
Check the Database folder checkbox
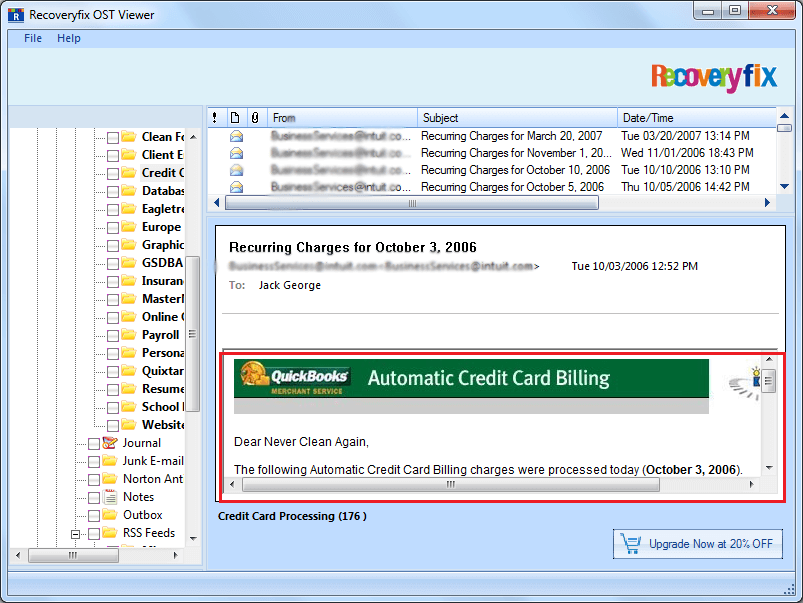pyautogui.click(x=113, y=191)
